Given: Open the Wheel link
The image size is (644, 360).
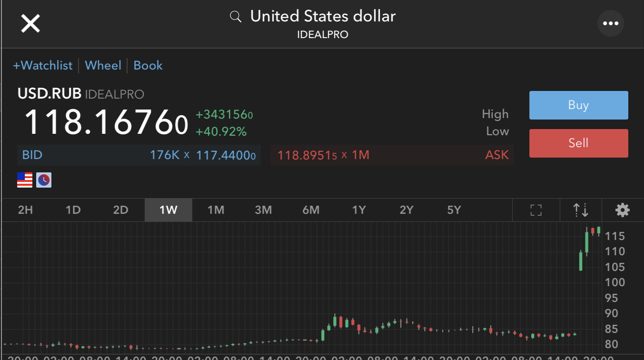Looking at the screenshot, I should (103, 65).
